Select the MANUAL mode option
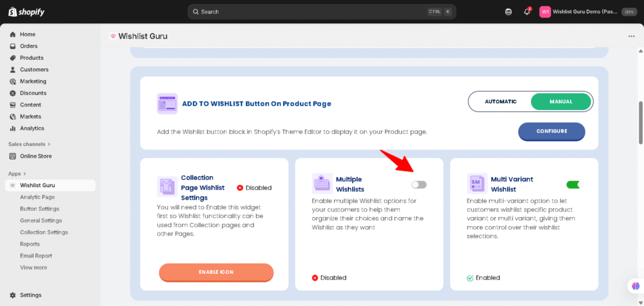 (x=560, y=101)
